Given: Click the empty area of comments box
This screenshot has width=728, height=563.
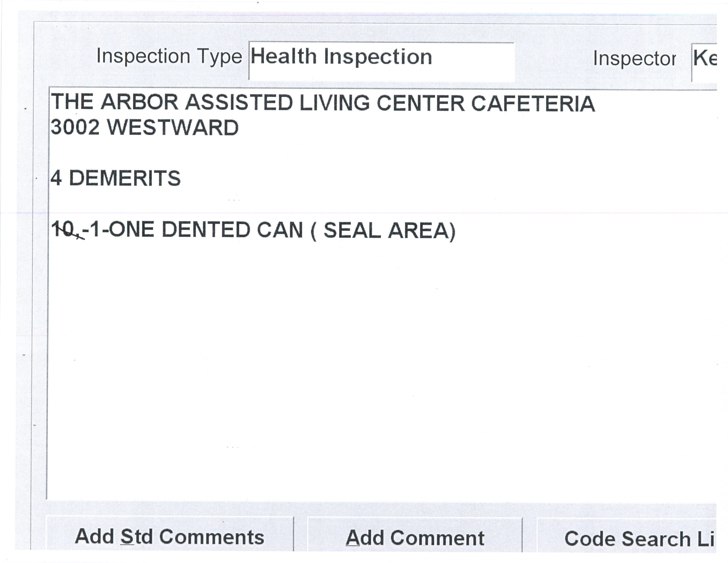Looking at the screenshot, I should point(367,367).
